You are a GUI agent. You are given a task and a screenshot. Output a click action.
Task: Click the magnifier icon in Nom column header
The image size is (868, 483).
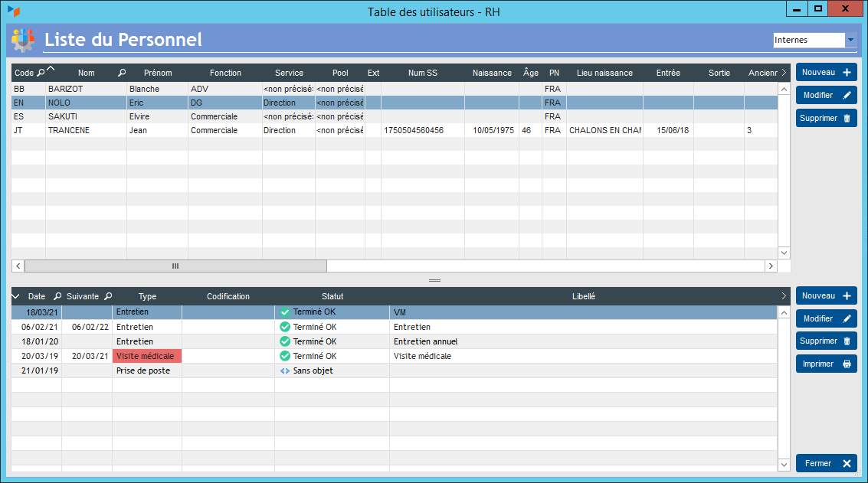(x=122, y=73)
